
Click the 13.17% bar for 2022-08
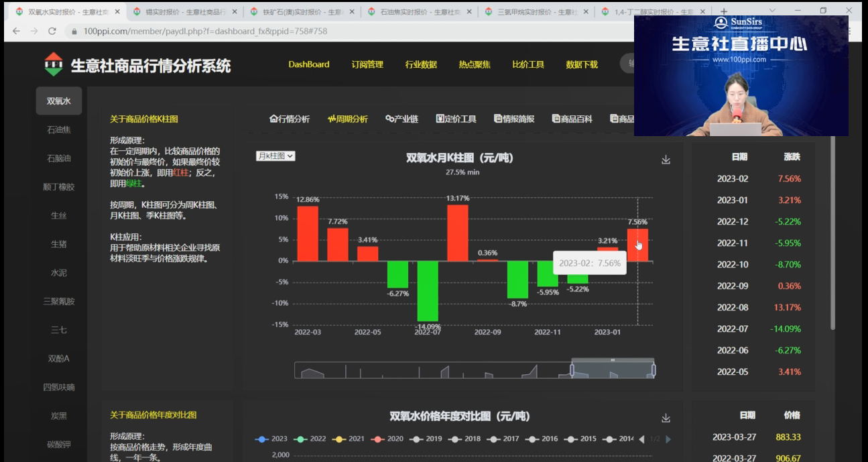[x=458, y=233]
